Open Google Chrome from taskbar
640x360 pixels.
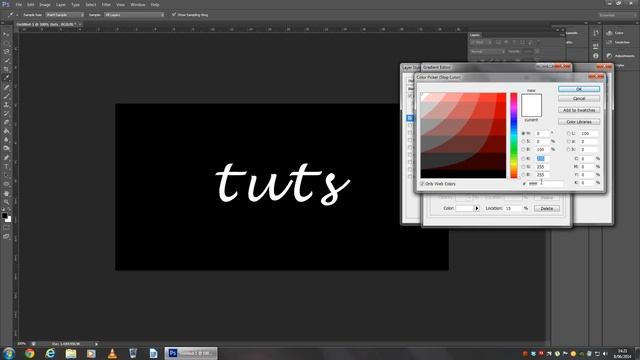[x=29, y=353]
